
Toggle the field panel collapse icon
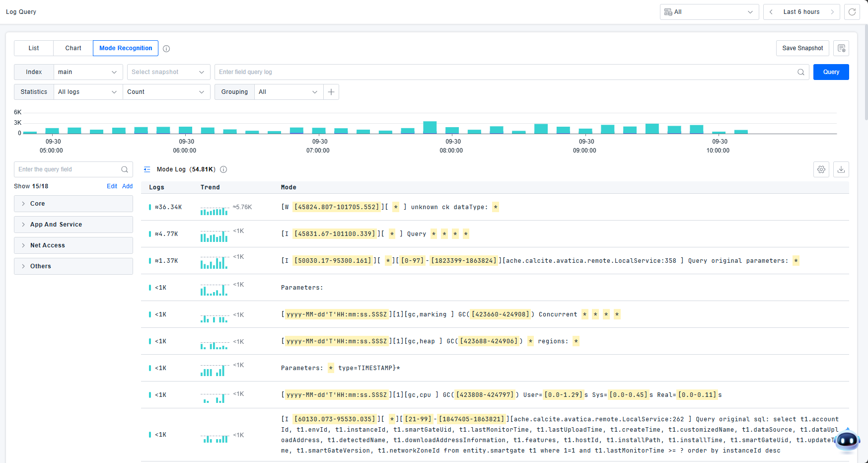point(147,169)
